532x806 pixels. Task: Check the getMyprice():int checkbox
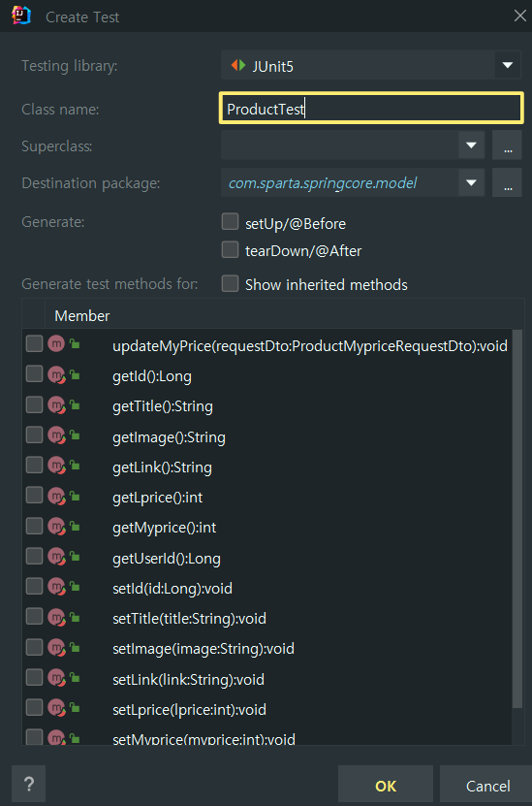click(35, 526)
